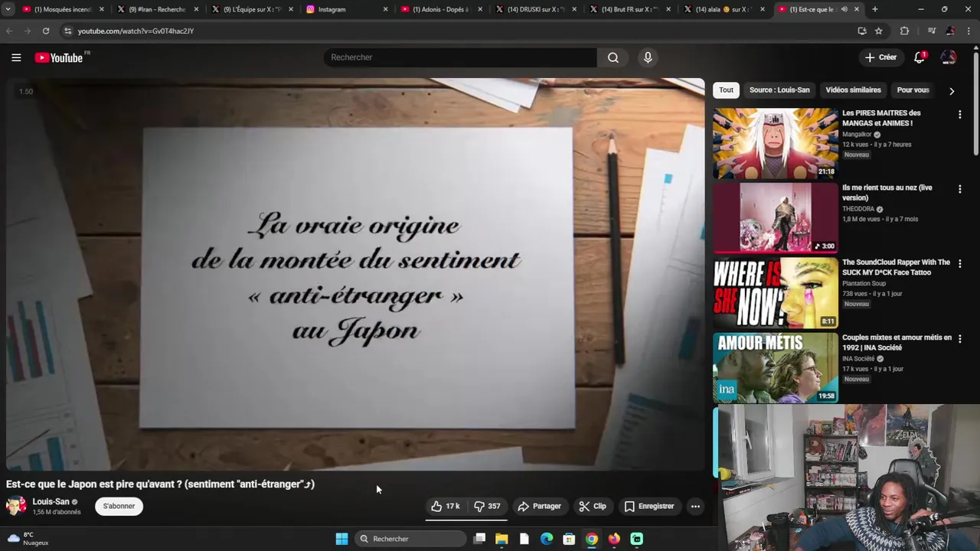Viewport: 980px width, 551px height.
Task: Open the INA Société channel link
Action: point(858,358)
